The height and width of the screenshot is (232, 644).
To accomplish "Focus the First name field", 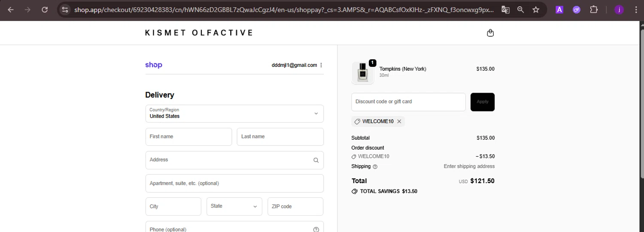I will (x=188, y=137).
